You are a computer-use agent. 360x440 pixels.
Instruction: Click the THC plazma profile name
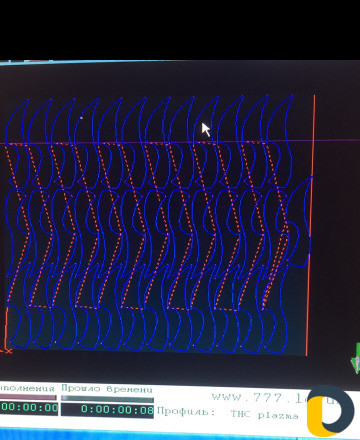pos(265,414)
